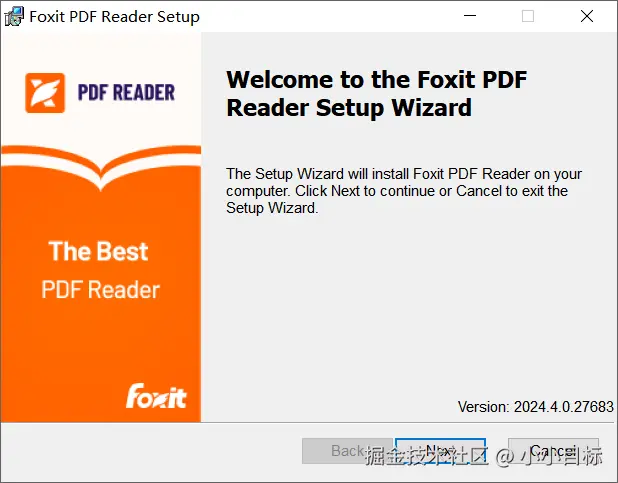Click the white 'PDF Reader' text on the orange banner
This screenshot has width=618, height=483.
101,289
